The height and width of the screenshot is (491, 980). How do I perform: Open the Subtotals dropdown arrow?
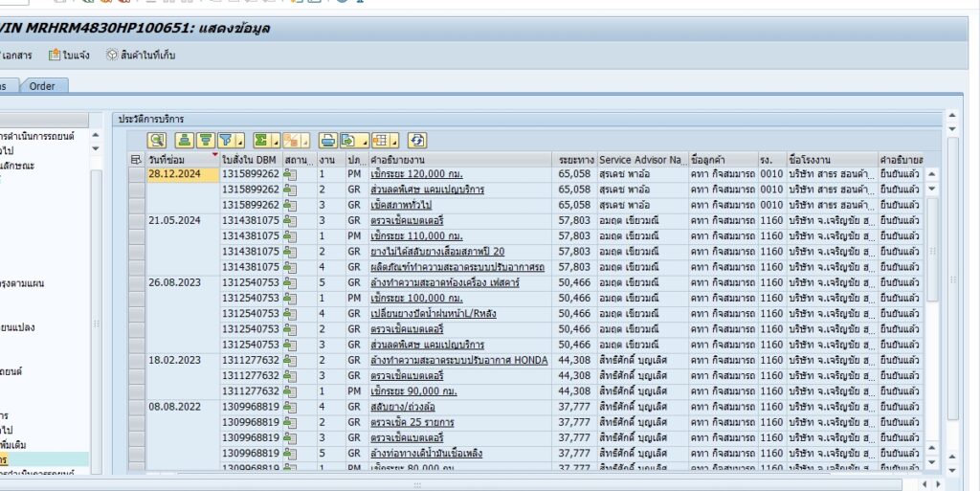(x=304, y=143)
